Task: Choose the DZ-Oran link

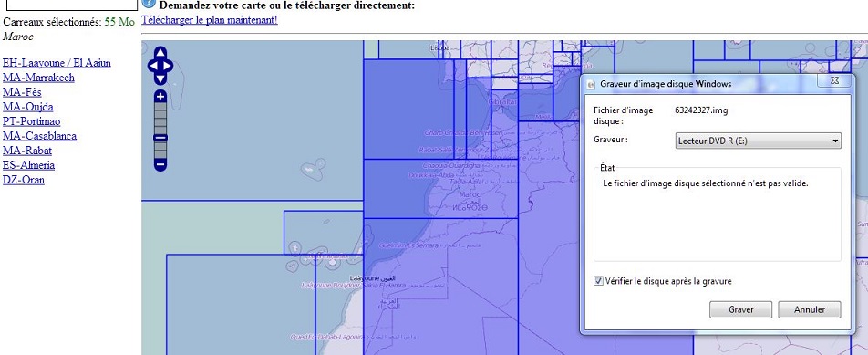Action: click(24, 180)
